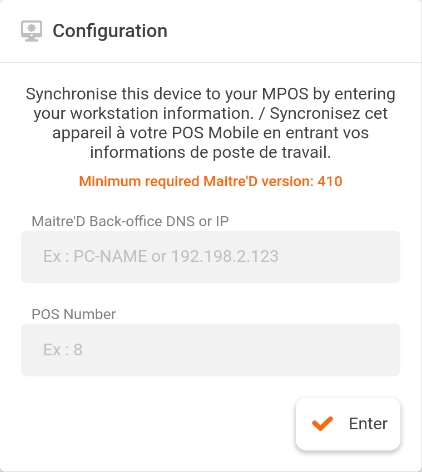Click the 'informations de poste de travail' line
The height and width of the screenshot is (472, 422).
(x=211, y=153)
